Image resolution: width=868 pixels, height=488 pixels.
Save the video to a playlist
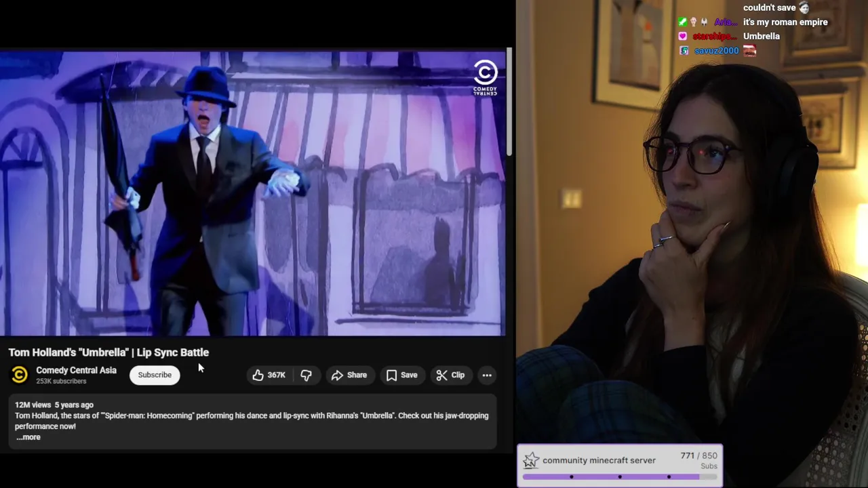(x=401, y=375)
